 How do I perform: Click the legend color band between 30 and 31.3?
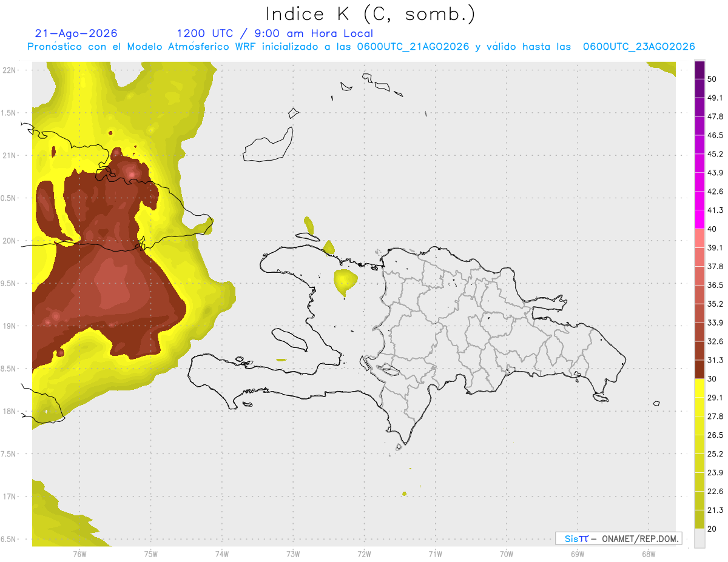click(700, 369)
